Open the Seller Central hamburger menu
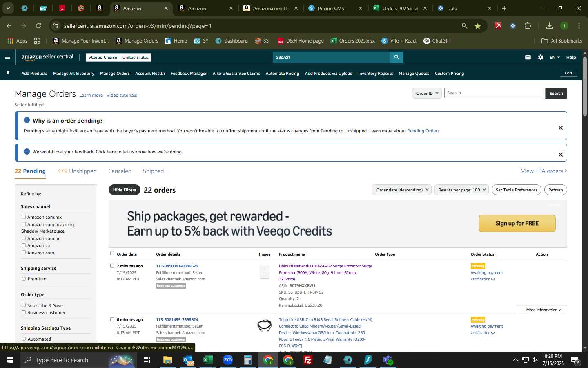The image size is (588, 368). [x=7, y=57]
